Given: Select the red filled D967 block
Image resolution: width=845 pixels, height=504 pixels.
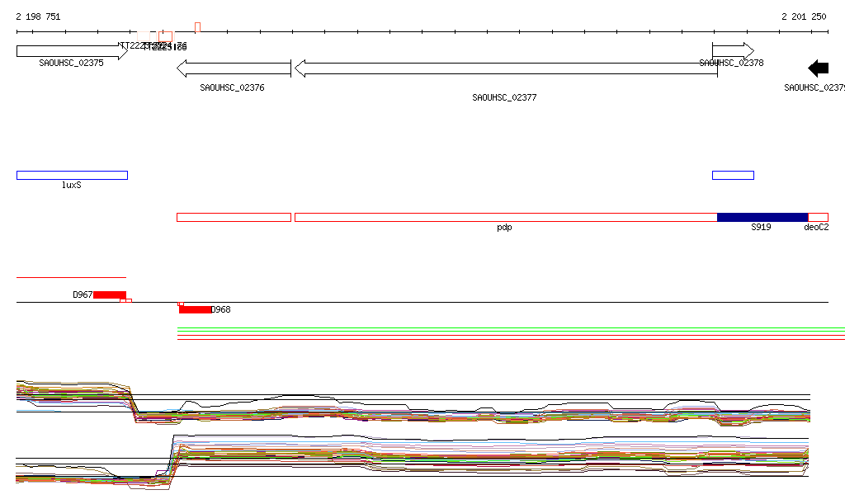Looking at the screenshot, I should 109,294.
